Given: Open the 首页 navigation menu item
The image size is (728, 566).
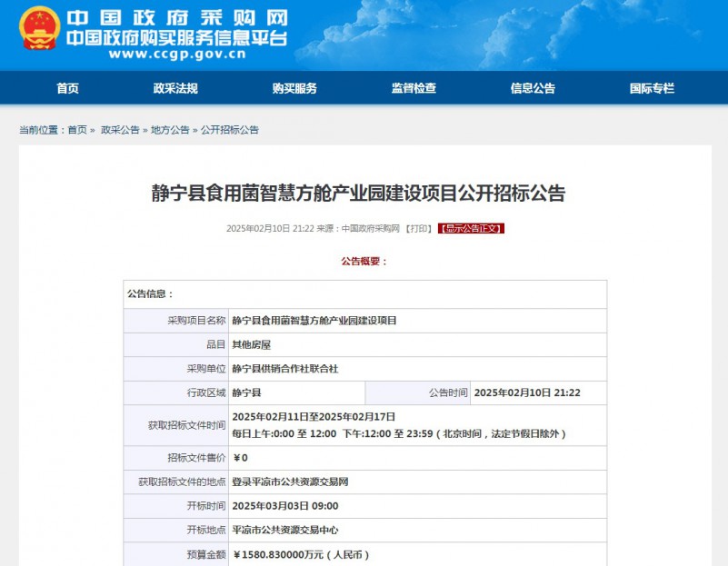Looking at the screenshot, I should tap(68, 88).
